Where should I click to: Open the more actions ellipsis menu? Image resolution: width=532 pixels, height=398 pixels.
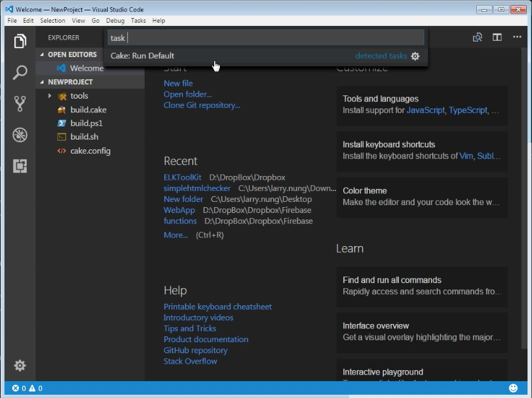[517, 36]
